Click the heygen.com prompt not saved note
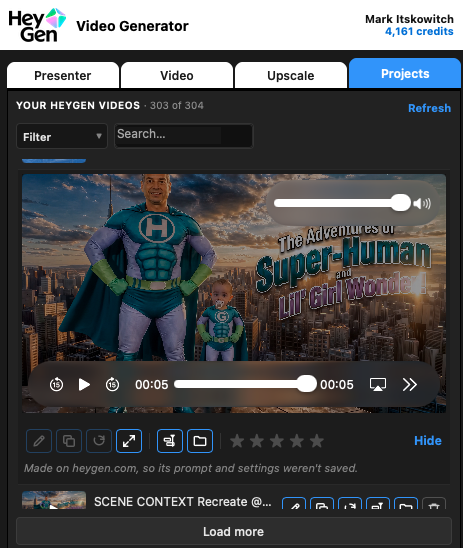The height and width of the screenshot is (548, 463). [190, 468]
